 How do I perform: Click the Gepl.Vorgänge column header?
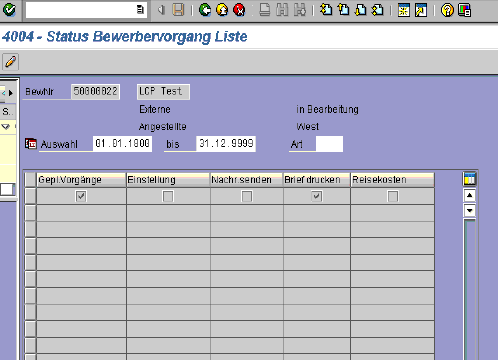point(81,180)
